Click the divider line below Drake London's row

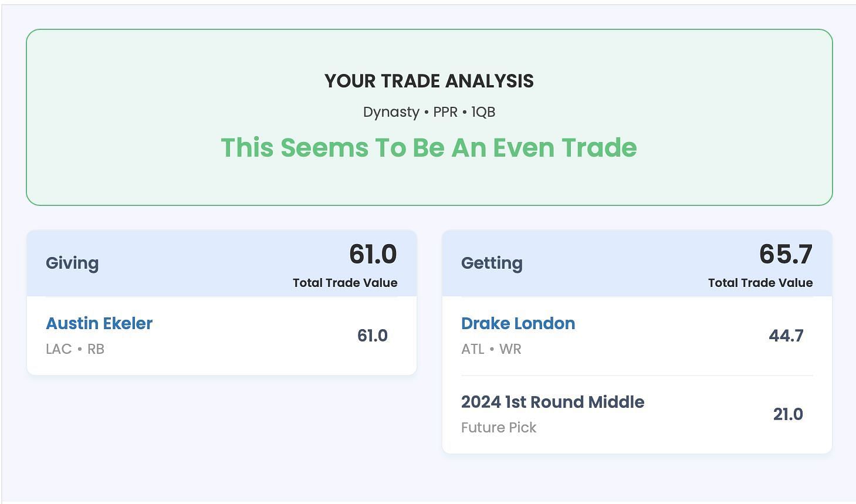coord(637,376)
